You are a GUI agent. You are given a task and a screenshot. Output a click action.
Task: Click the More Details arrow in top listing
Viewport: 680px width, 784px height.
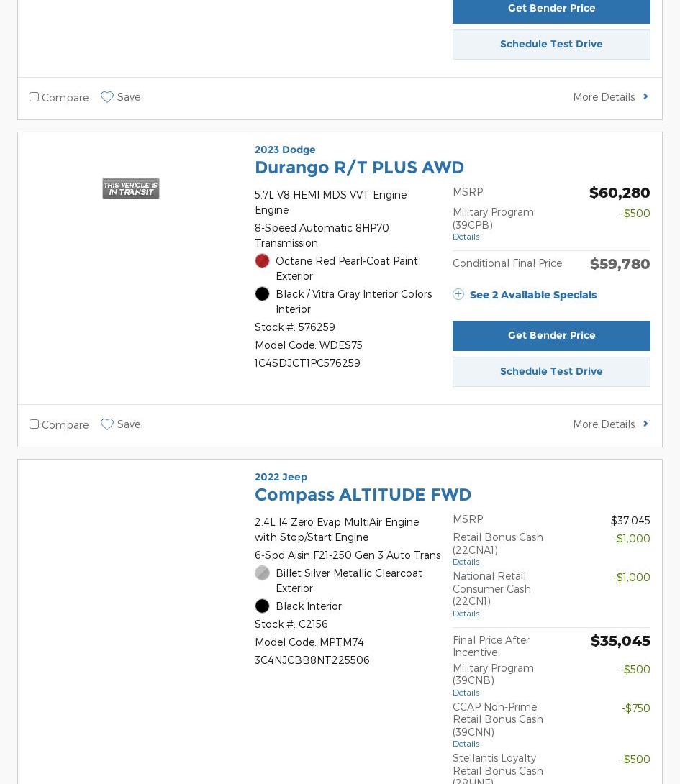click(645, 96)
